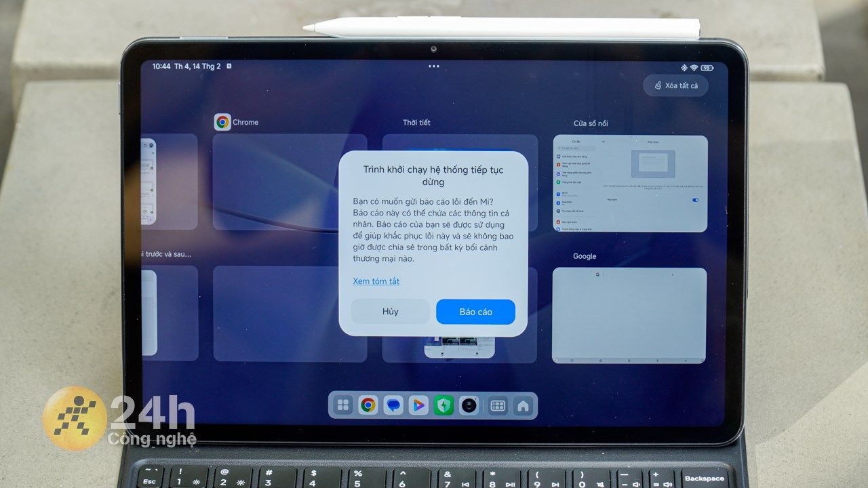This screenshot has height=488, width=868.
Task: Open the Xem tóm tắt link
Action: coord(376,281)
